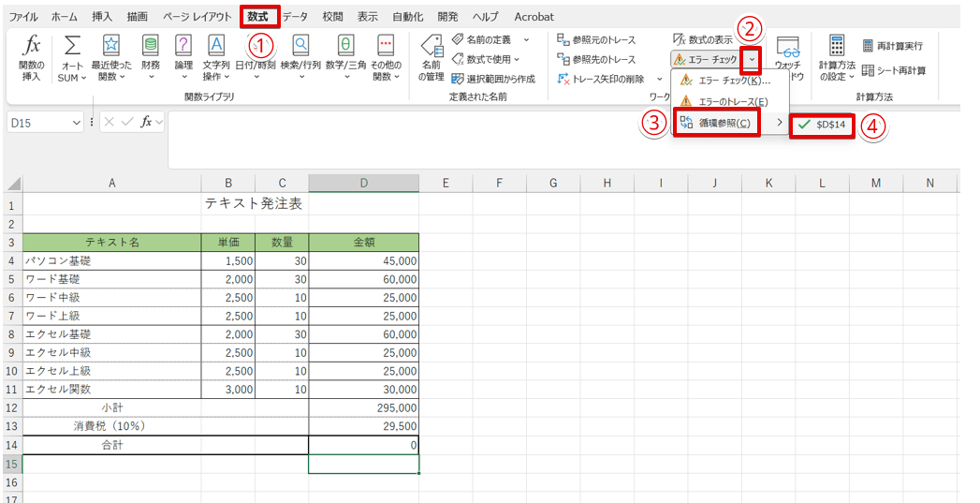This screenshot has width=980, height=503.
Task: Open the 論理 functions icon
Action: point(183,44)
